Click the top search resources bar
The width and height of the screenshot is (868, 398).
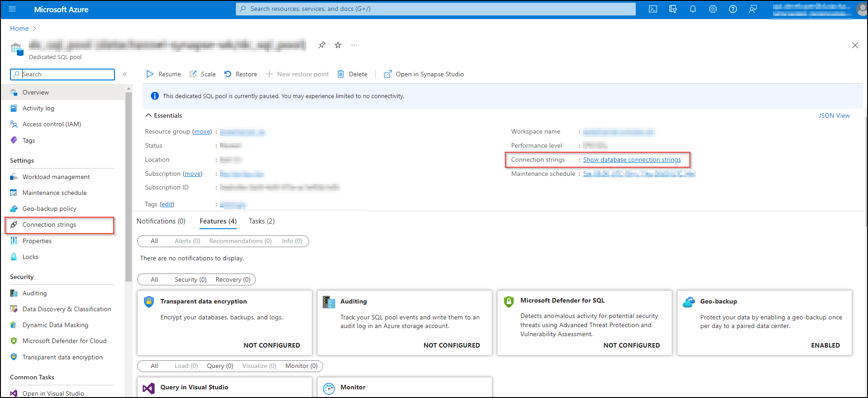pyautogui.click(x=435, y=9)
